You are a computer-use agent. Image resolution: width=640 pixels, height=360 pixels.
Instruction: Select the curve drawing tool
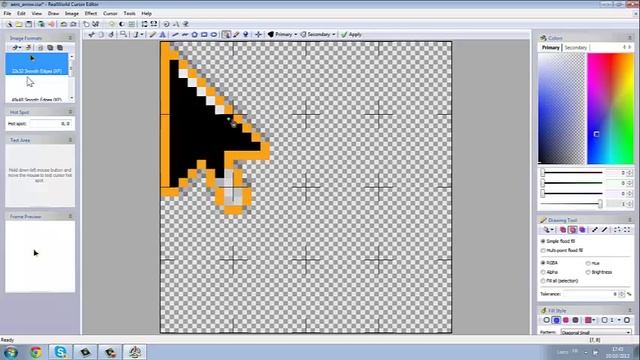click(185, 35)
